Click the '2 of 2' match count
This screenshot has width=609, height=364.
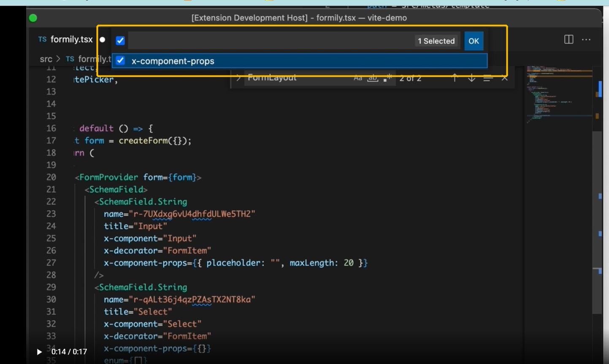pyautogui.click(x=410, y=78)
